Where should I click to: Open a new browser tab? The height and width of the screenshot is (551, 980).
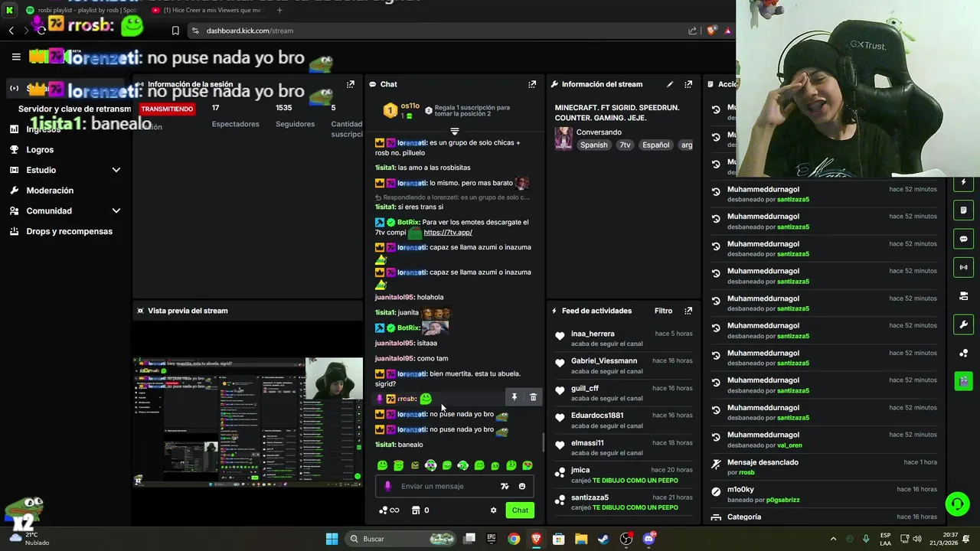pyautogui.click(x=279, y=10)
